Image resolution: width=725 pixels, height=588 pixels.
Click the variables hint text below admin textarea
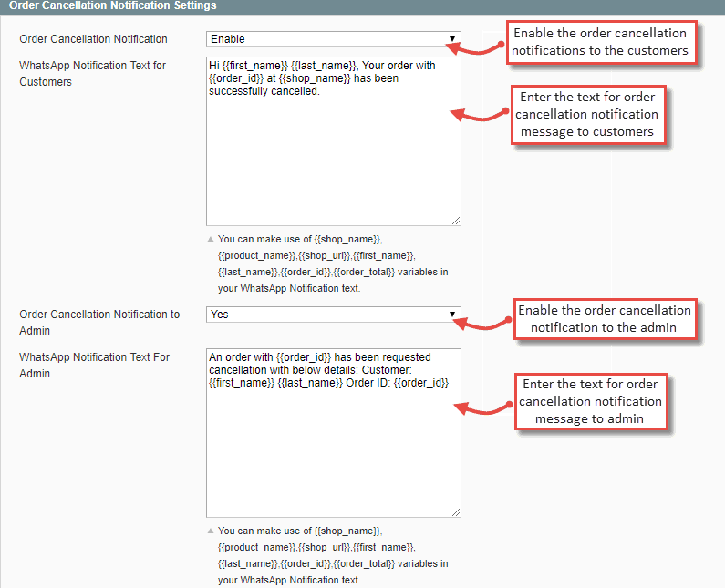click(x=333, y=556)
